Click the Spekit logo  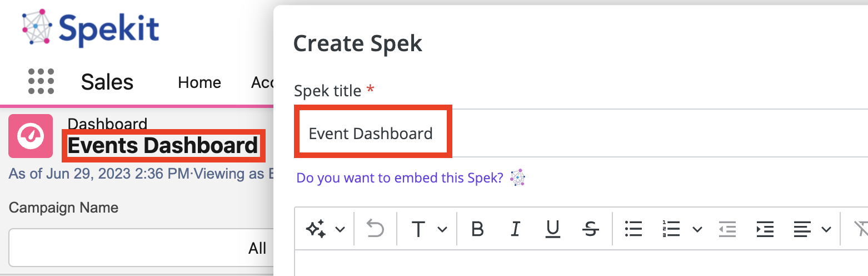tap(91, 27)
